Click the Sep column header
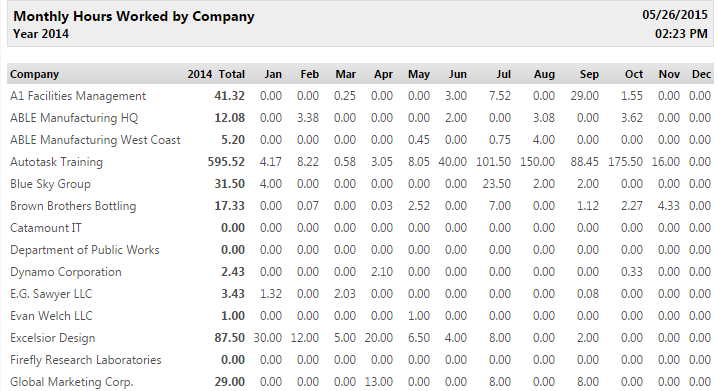 [589, 74]
